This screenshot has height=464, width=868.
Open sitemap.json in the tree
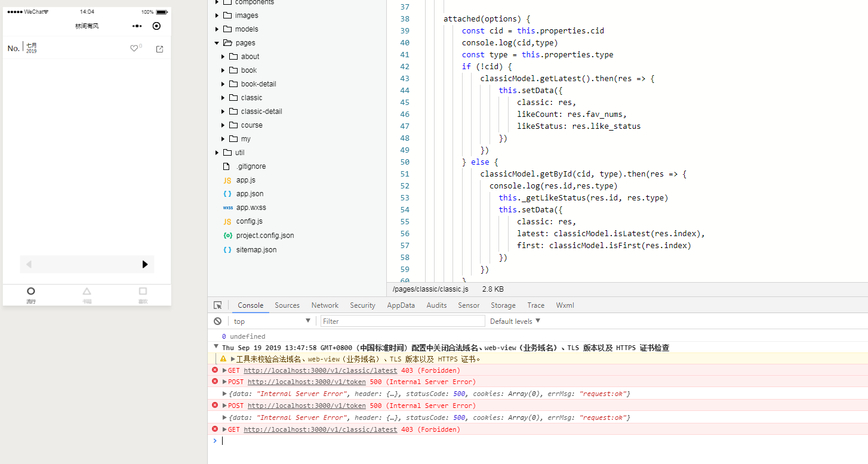tap(256, 250)
